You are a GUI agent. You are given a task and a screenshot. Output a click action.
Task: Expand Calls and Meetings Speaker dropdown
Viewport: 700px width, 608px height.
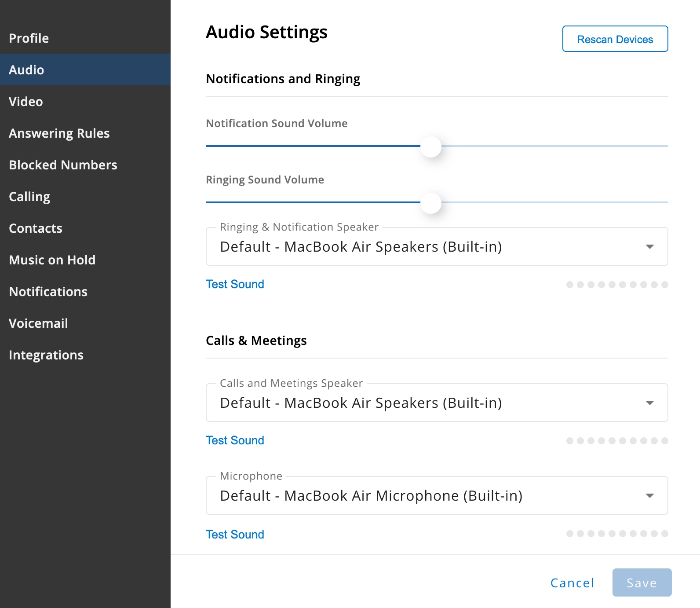(437, 403)
